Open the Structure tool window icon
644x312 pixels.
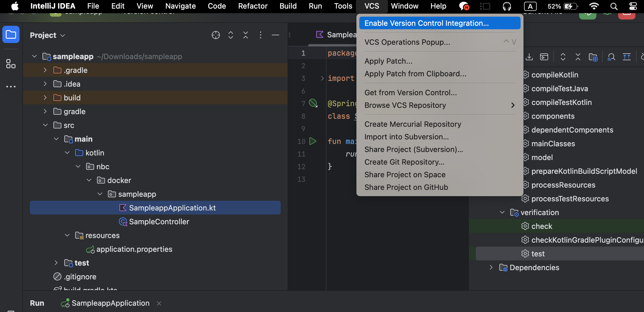point(11,64)
